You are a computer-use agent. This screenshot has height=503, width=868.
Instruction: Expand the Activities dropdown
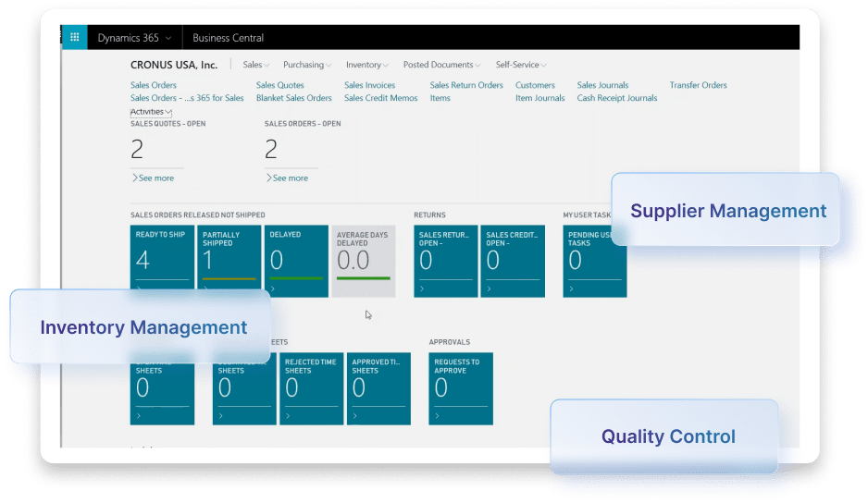tap(151, 112)
